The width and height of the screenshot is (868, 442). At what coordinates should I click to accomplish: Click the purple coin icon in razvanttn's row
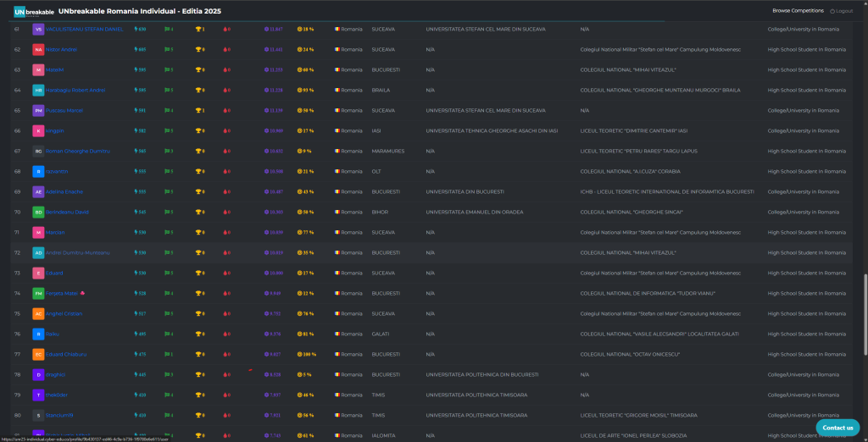point(266,171)
